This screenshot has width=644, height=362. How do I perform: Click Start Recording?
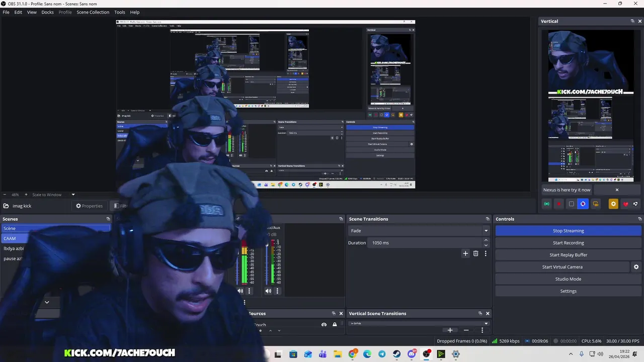tap(568, 243)
